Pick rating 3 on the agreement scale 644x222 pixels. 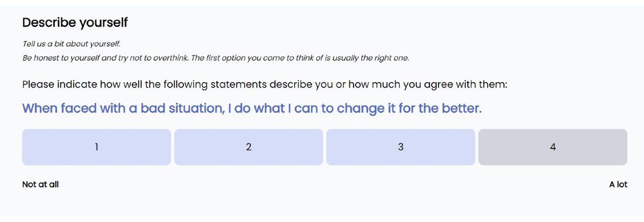(400, 147)
